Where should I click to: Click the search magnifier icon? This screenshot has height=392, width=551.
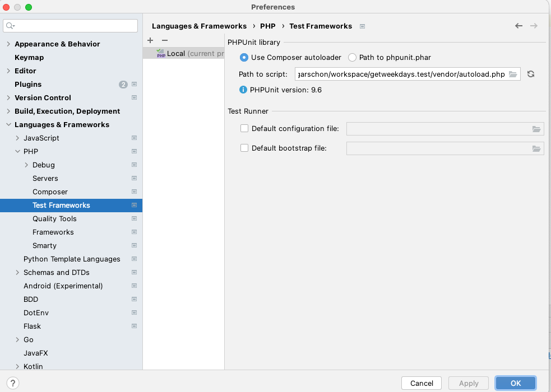10,26
